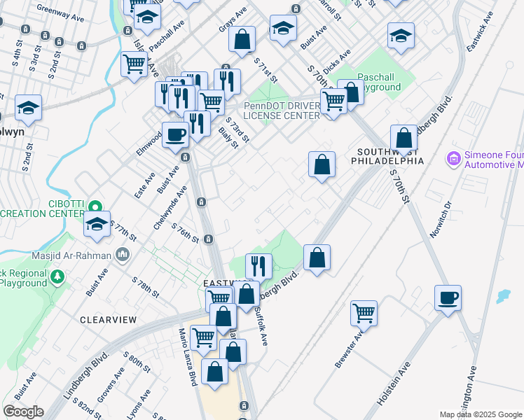
Task: Click the transit stop icon left of Paschall Ave
Action: [127, 31]
